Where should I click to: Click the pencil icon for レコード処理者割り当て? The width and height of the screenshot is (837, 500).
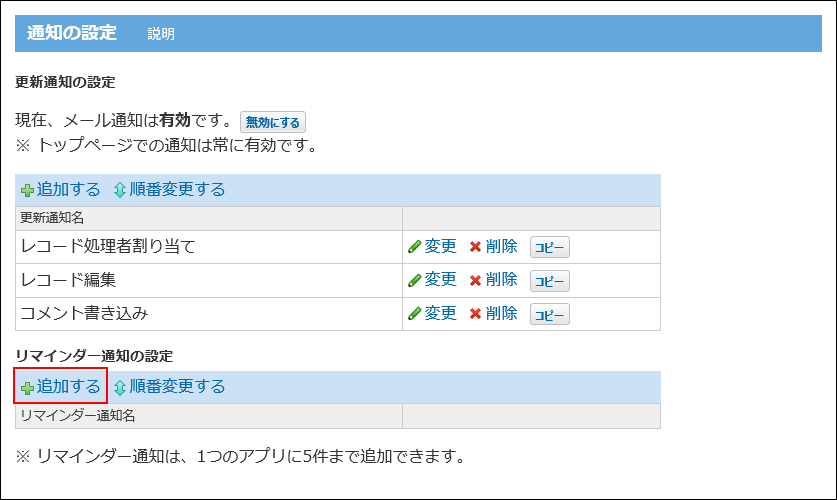(414, 247)
